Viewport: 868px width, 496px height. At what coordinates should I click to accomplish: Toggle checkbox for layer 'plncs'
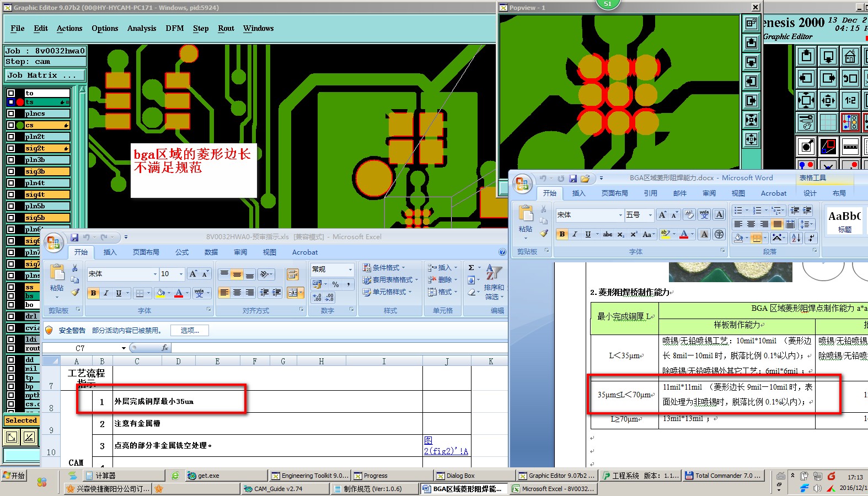[11, 114]
